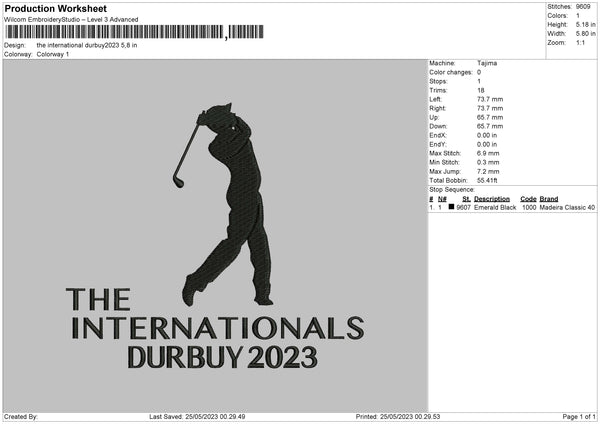Screen dimensions: 600x424
Task: Click 'Wilcom EmbroideryStudio – Level 3 Advanced' text
Action: click(71, 20)
